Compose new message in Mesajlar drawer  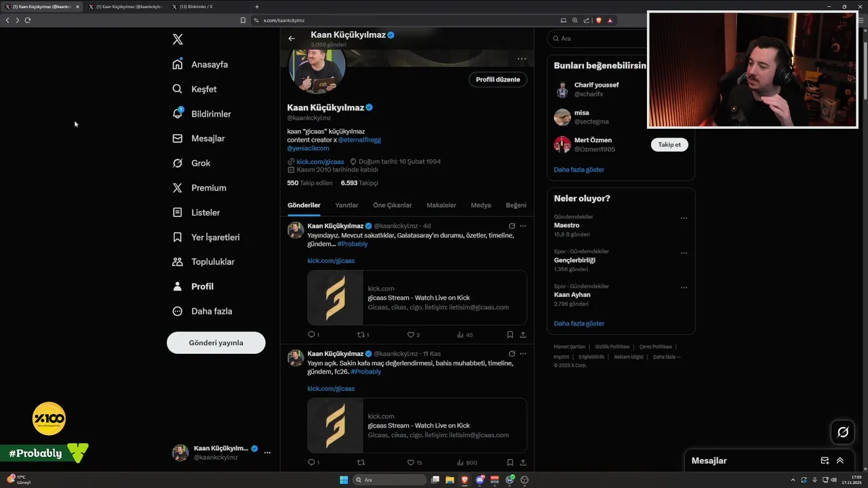[825, 461]
